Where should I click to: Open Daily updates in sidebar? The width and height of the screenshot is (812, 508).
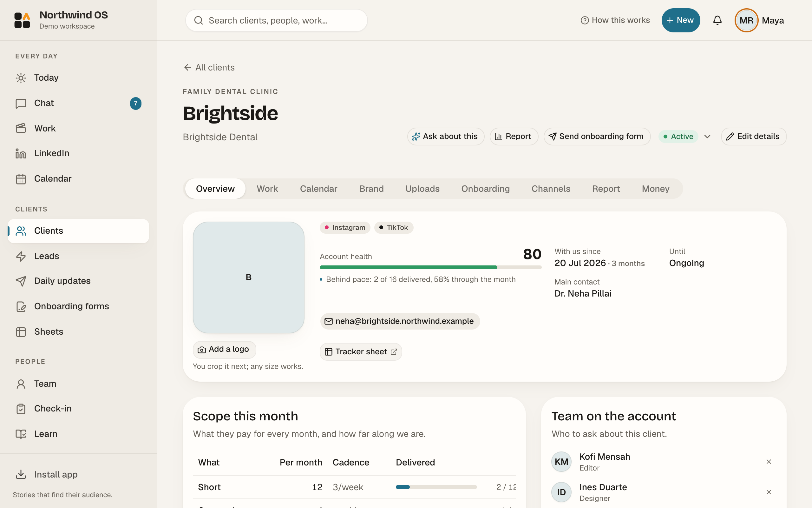pyautogui.click(x=78, y=281)
